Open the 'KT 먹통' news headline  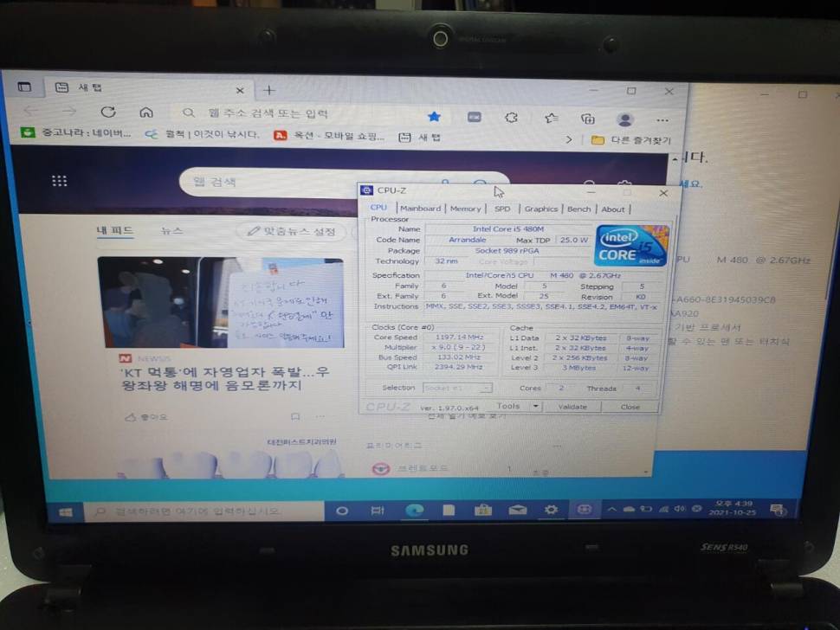tap(225, 378)
